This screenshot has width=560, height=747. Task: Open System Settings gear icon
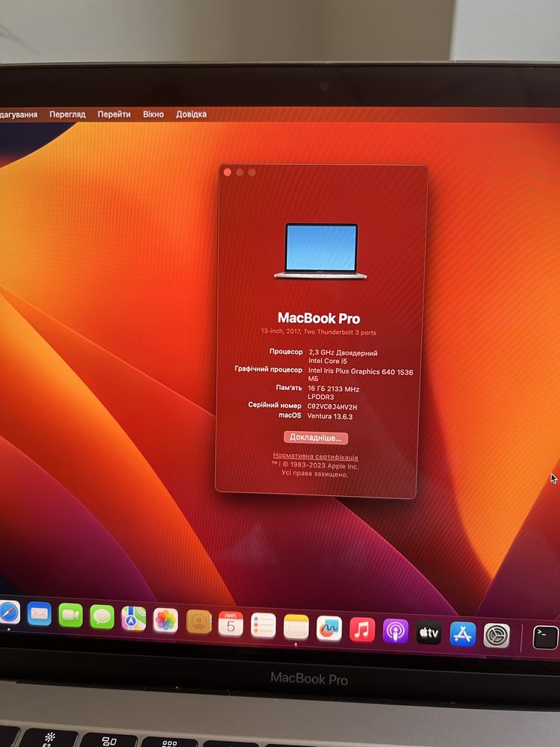point(497,636)
